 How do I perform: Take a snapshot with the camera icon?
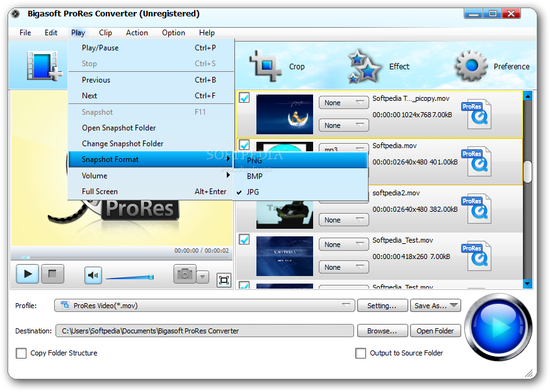pos(185,274)
